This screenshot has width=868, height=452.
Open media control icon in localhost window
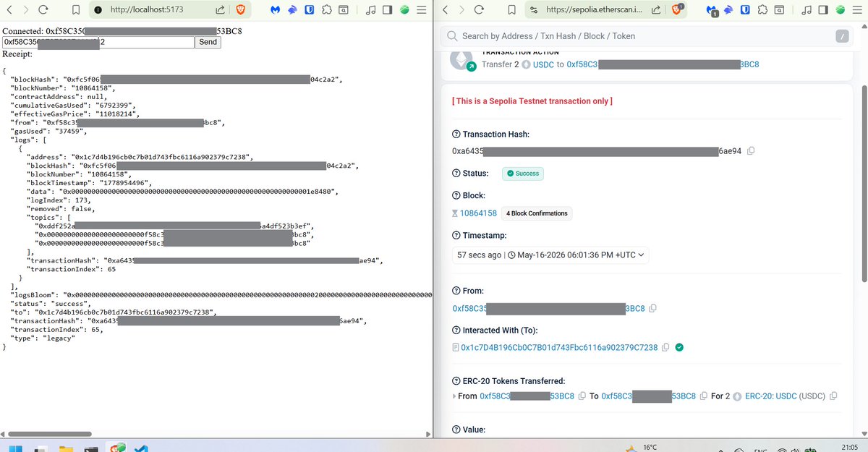(370, 10)
